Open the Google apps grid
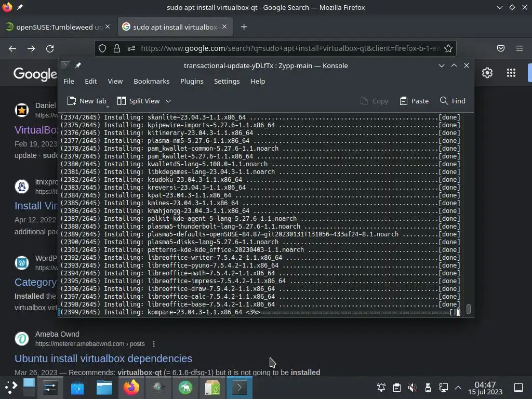 click(x=511, y=73)
